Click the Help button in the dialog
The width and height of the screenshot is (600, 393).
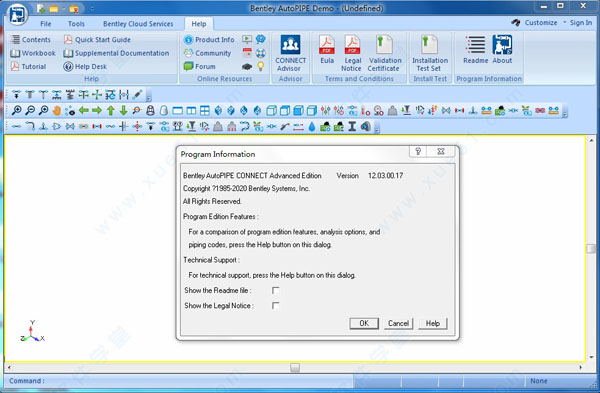[433, 323]
